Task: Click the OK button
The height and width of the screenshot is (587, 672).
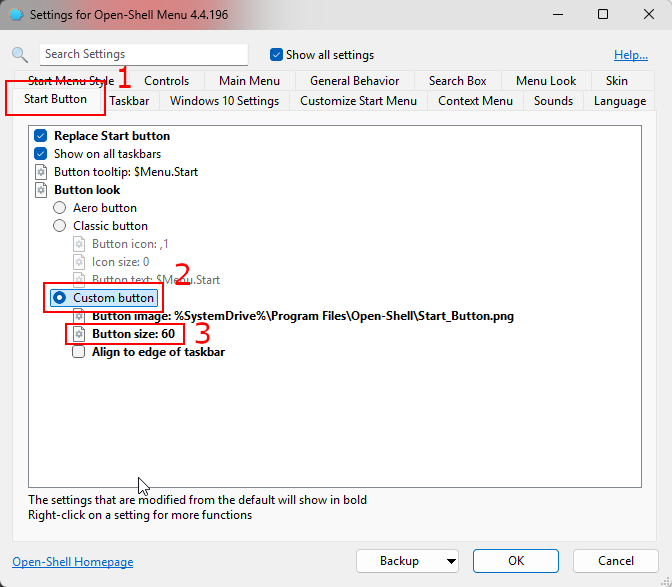Action: click(x=515, y=562)
